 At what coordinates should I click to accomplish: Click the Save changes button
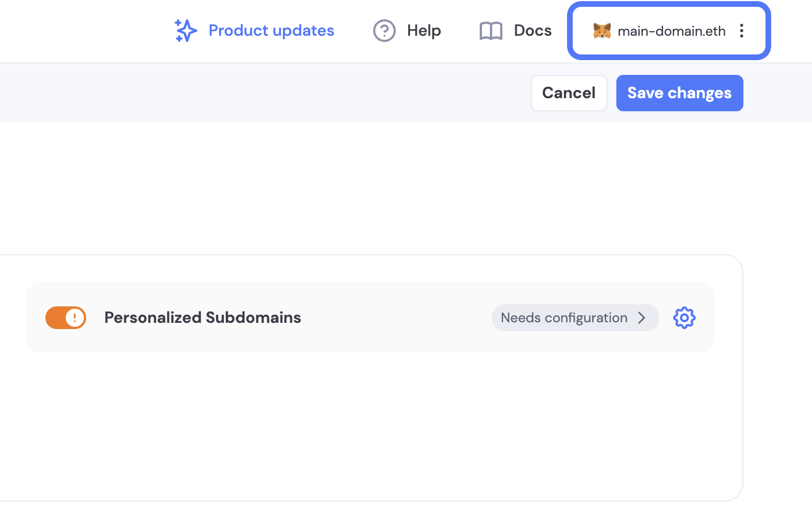pos(679,93)
